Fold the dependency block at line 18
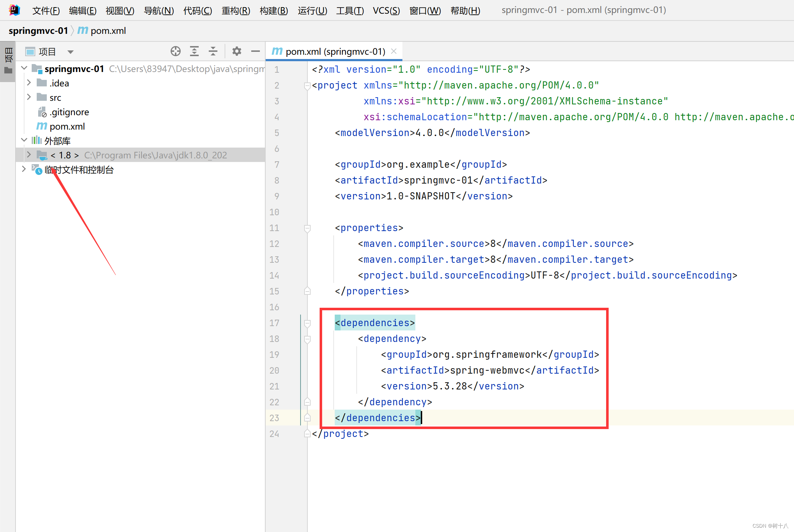Viewport: 794px width, 532px height. (x=307, y=339)
